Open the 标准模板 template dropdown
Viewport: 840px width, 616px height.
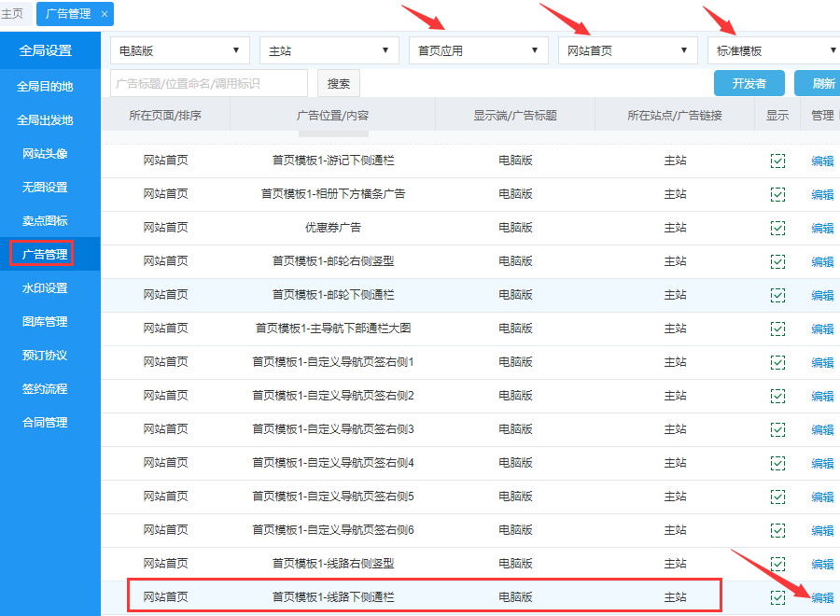[775, 50]
